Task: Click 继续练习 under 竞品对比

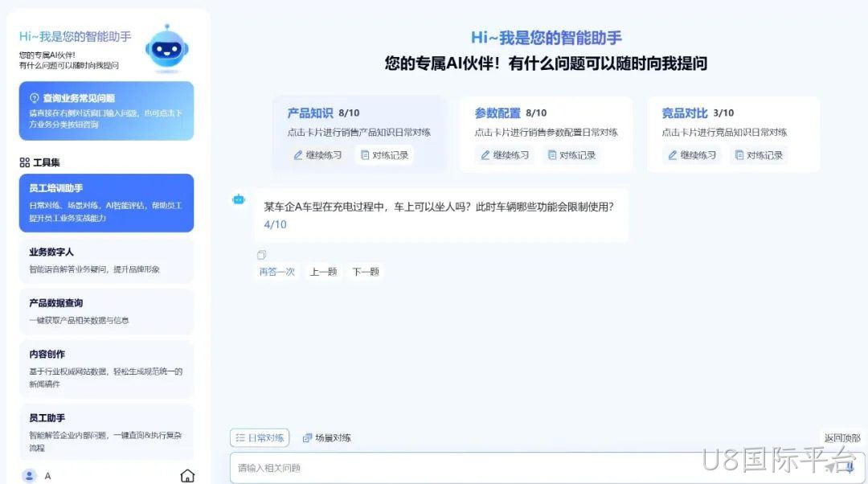Action: [x=692, y=155]
